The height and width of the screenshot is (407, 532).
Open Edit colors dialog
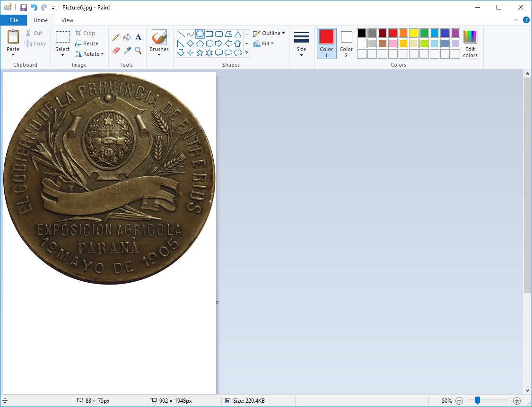470,43
